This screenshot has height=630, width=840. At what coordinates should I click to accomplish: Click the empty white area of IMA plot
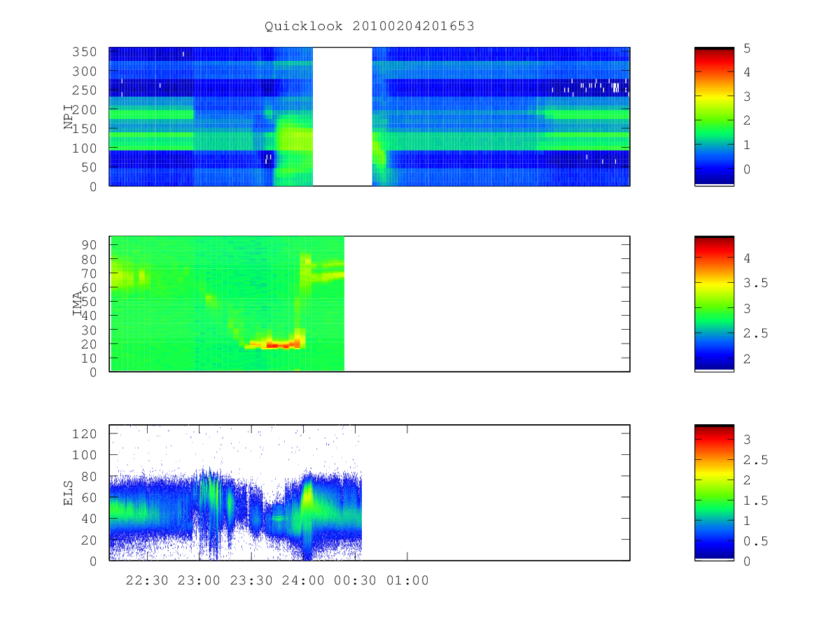click(x=486, y=304)
